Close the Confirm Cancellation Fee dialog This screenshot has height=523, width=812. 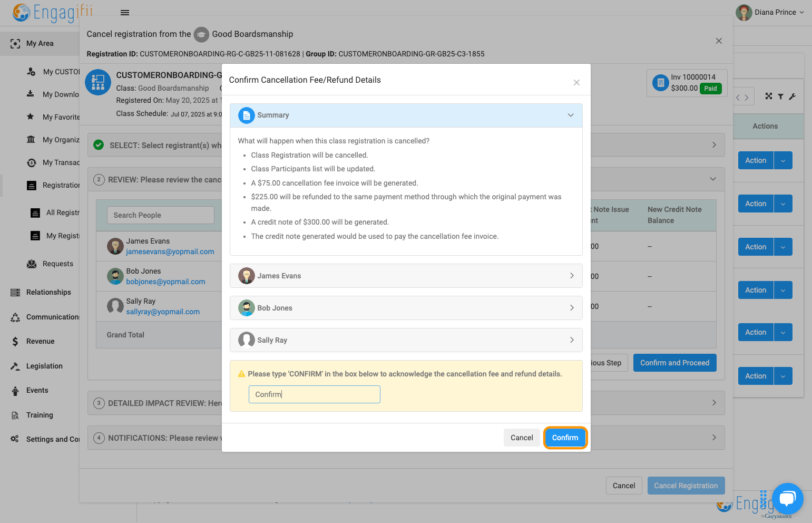576,82
